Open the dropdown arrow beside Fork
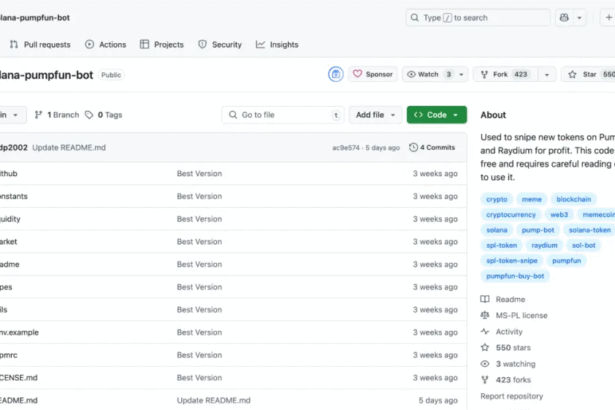This screenshot has width=615, height=410. click(546, 74)
